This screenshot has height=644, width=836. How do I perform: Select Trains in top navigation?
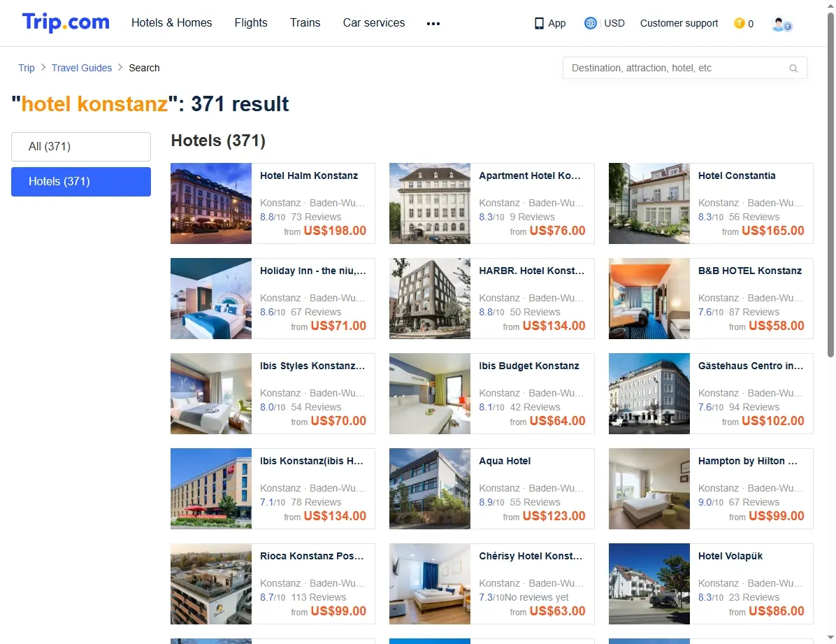click(305, 23)
